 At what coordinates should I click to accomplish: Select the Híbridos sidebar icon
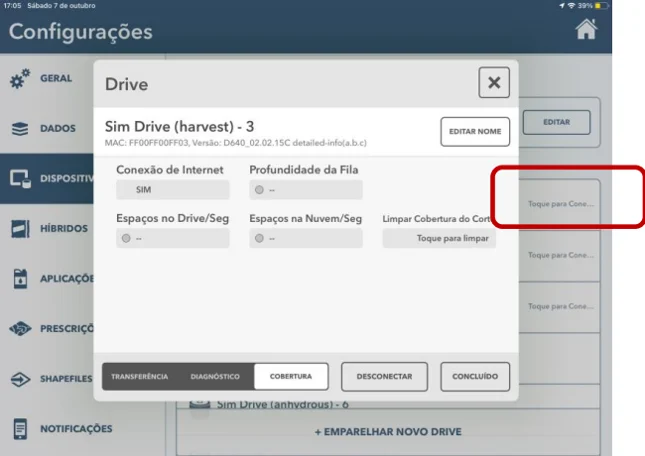pyautogui.click(x=20, y=229)
